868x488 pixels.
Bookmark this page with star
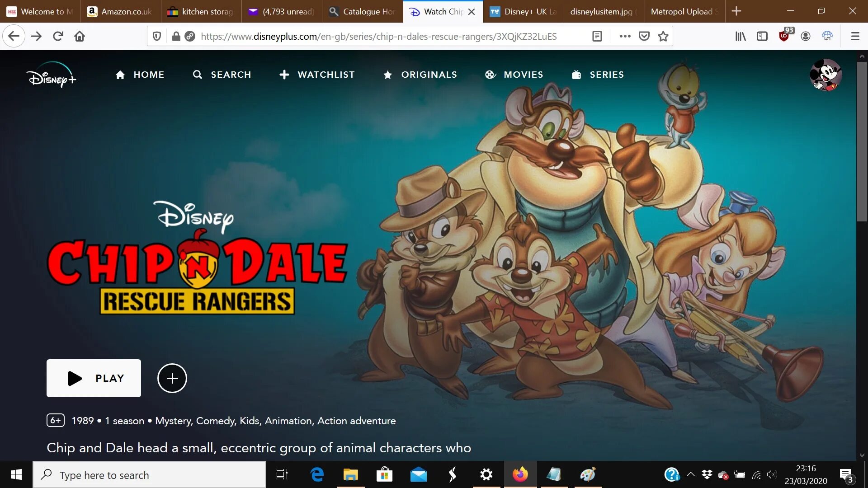click(x=663, y=36)
